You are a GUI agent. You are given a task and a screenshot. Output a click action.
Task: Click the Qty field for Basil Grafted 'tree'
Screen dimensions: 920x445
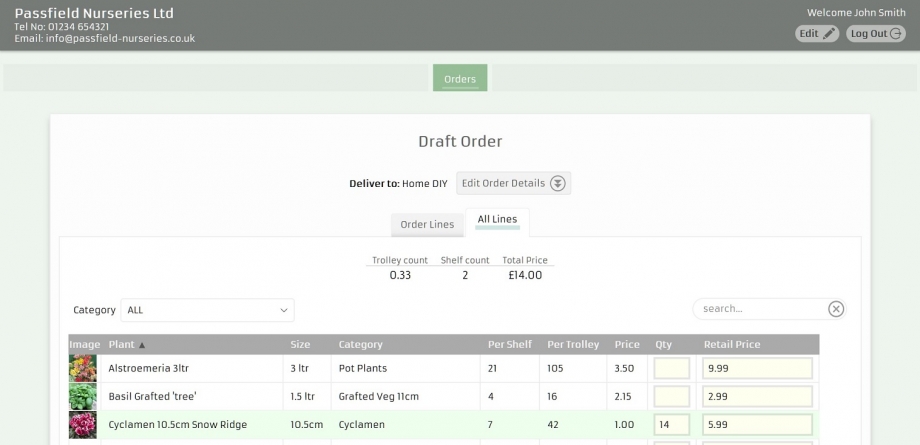671,397
